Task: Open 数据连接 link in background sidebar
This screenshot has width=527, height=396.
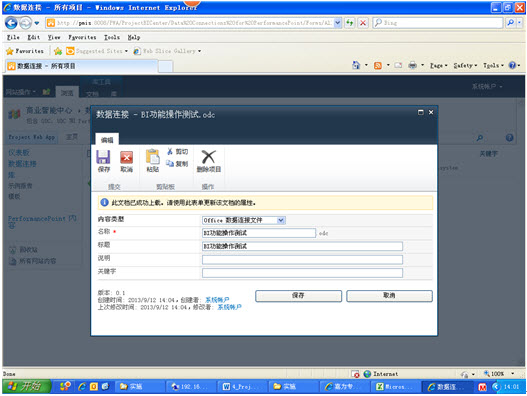Action: pyautogui.click(x=22, y=164)
